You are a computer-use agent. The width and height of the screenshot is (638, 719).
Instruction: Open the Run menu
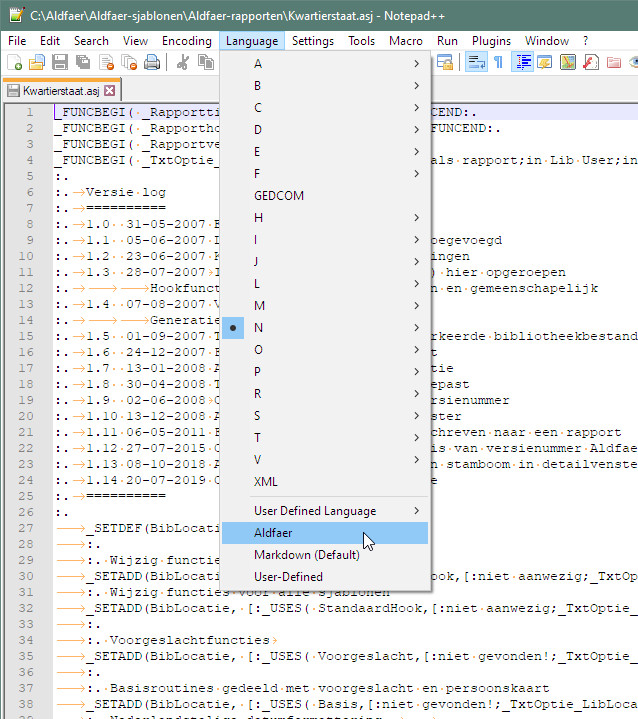pos(447,41)
